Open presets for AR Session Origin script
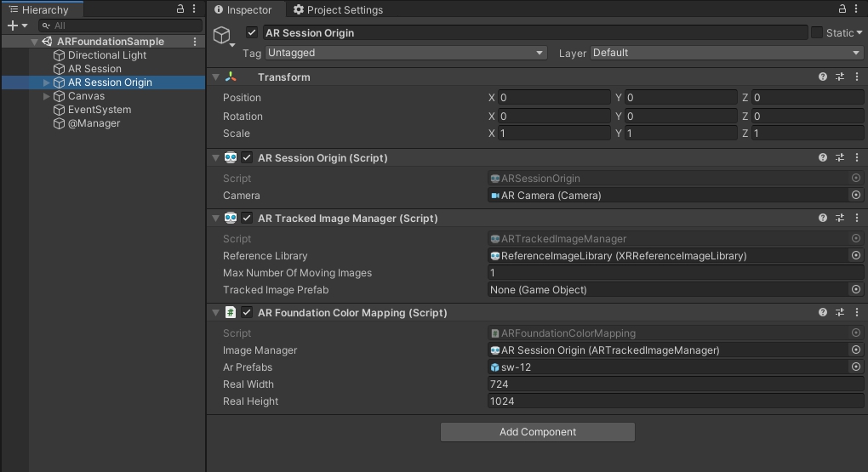The width and height of the screenshot is (868, 472). [840, 157]
